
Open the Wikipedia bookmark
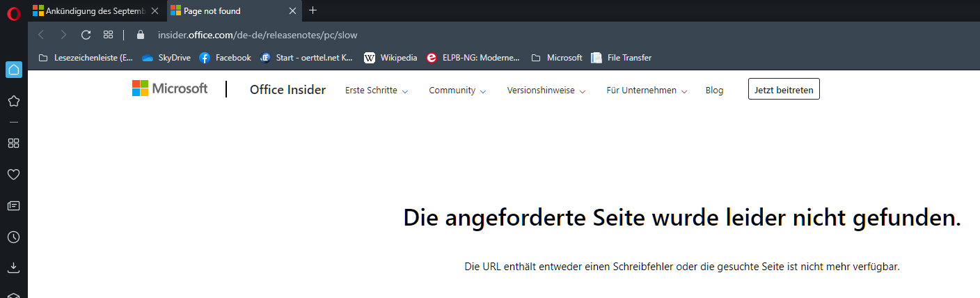390,58
